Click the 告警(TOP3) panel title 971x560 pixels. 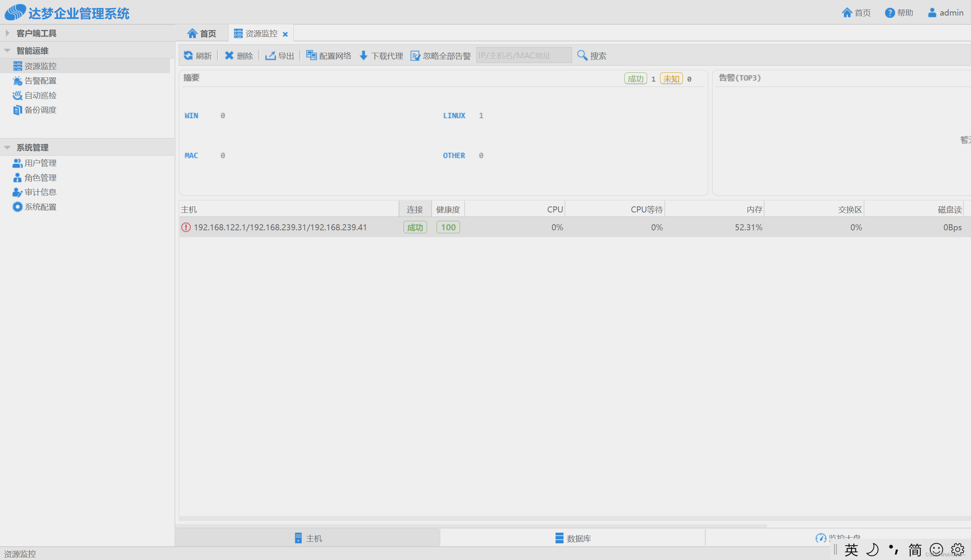(x=740, y=78)
